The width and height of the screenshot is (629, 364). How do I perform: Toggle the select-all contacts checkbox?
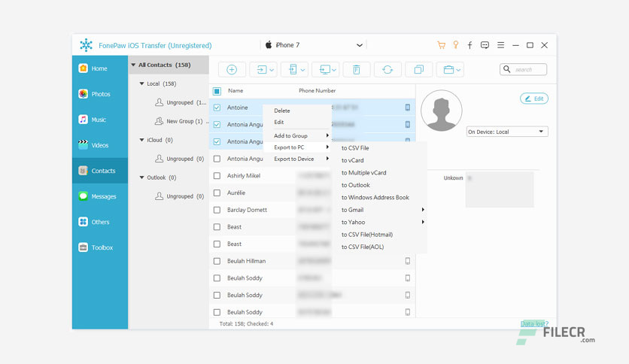(x=217, y=92)
